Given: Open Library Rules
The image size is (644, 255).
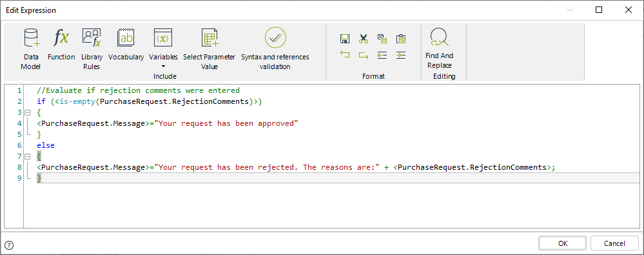Looking at the screenshot, I should coord(91,48).
